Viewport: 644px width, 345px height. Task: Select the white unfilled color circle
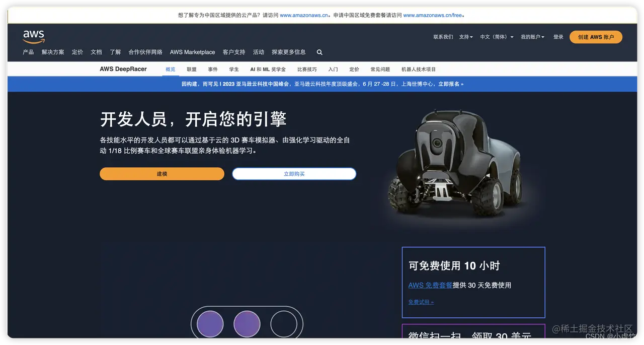tap(285, 324)
